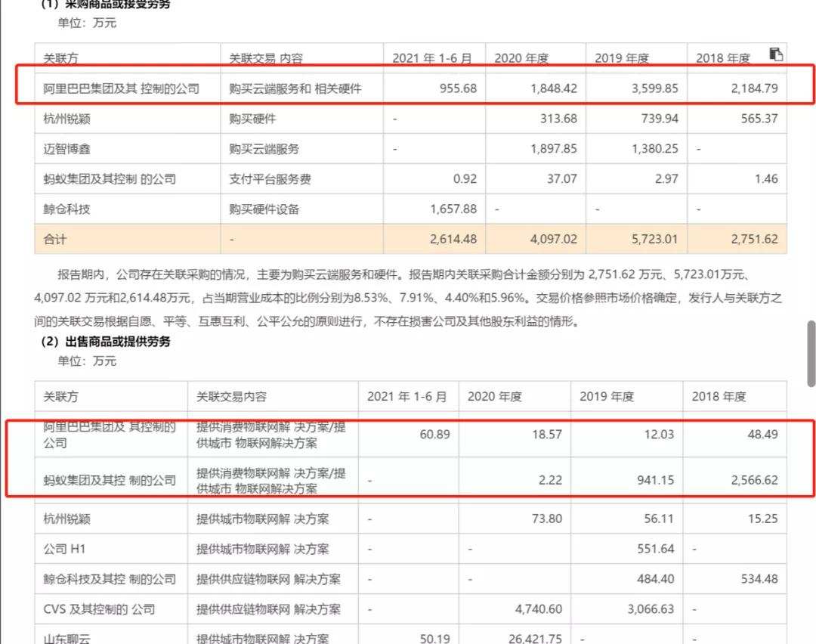Select the value 534.48

point(759,579)
